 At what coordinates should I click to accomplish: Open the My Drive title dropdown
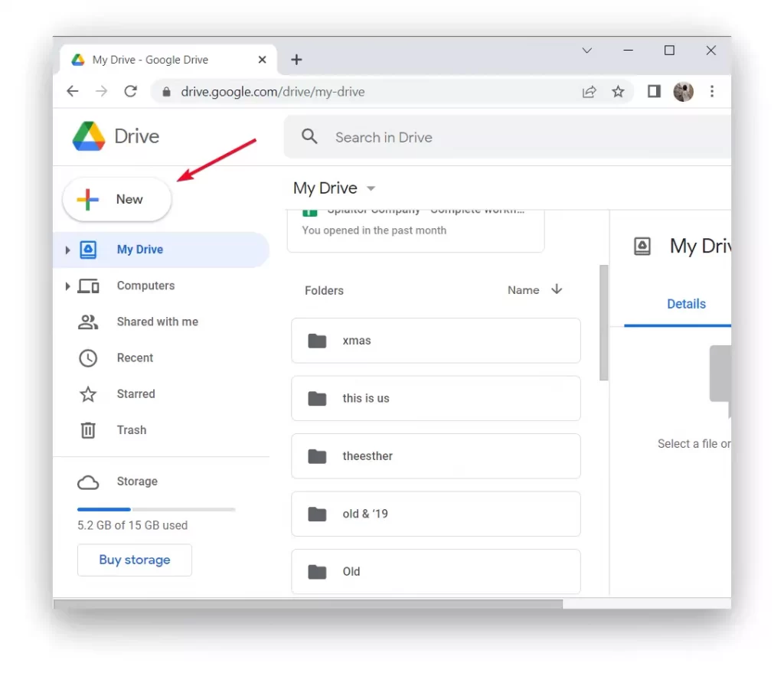coord(371,188)
